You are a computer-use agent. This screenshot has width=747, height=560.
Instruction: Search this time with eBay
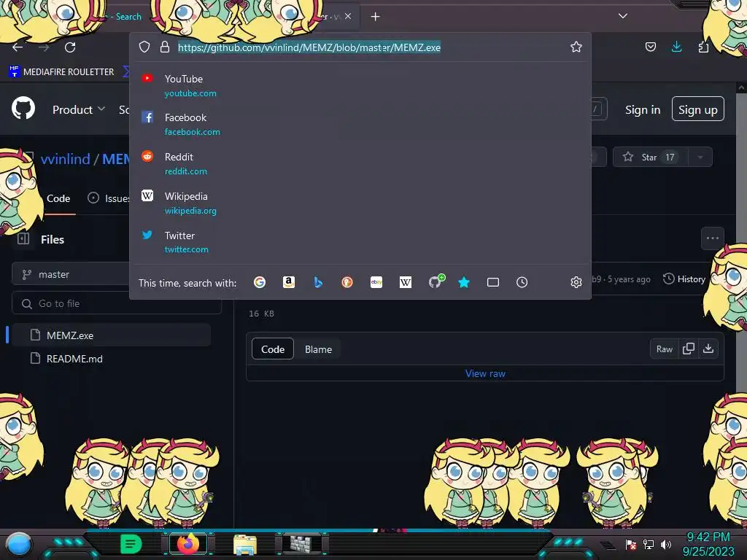376,282
